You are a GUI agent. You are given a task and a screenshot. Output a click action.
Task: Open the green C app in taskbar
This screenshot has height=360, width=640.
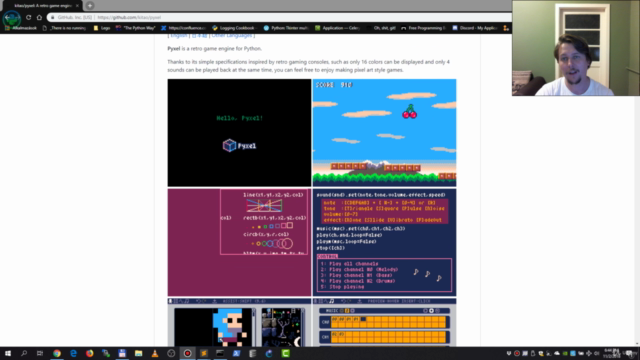(x=286, y=353)
